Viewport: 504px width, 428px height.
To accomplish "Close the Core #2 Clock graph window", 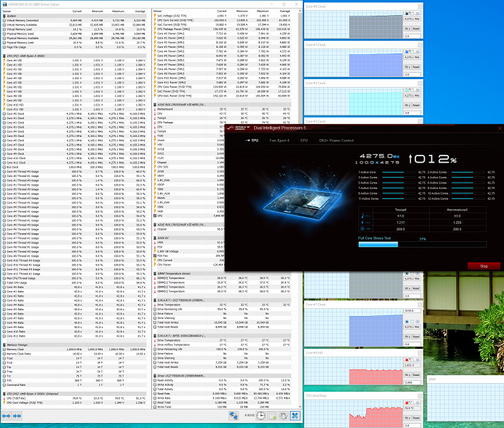I will coord(420,83).
